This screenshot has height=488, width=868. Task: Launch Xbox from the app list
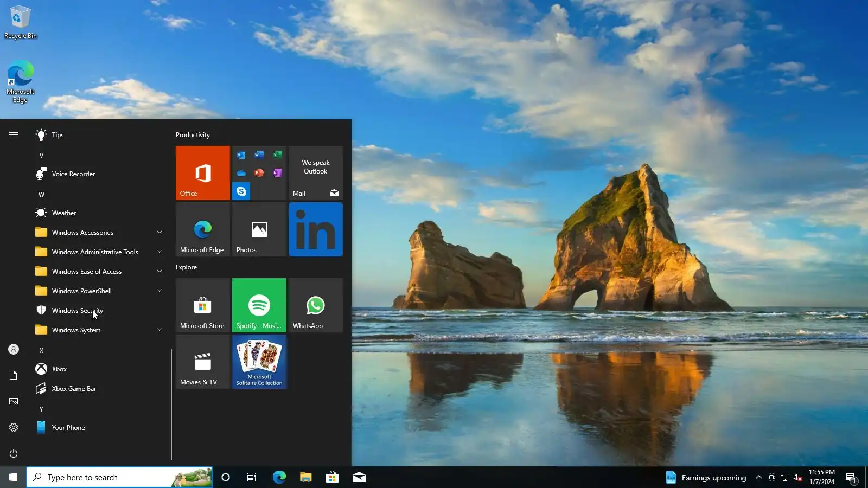tap(99, 369)
